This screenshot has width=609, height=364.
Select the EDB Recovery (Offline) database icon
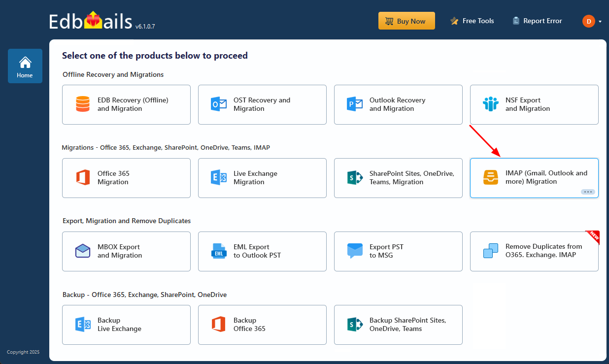coord(82,104)
